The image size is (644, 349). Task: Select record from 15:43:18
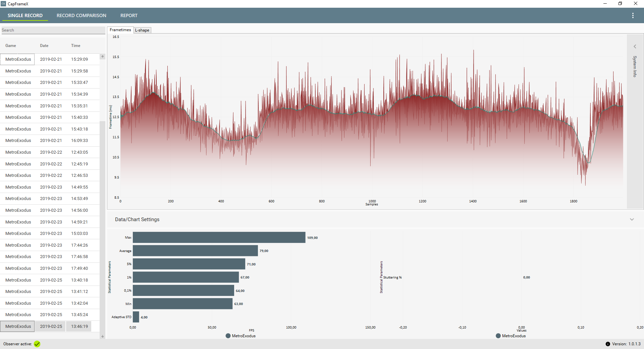coord(50,129)
